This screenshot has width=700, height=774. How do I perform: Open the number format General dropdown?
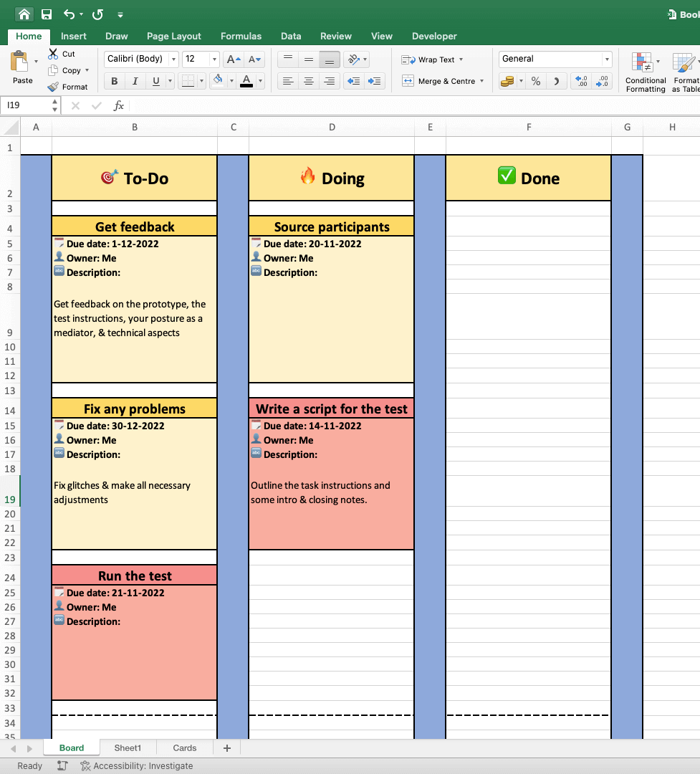607,59
